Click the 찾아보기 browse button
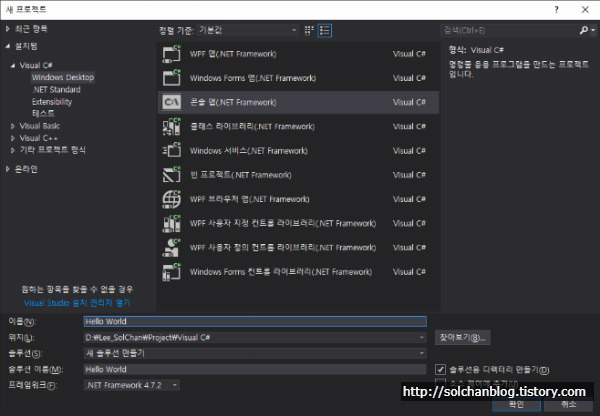The image size is (600, 416). pyautogui.click(x=462, y=338)
